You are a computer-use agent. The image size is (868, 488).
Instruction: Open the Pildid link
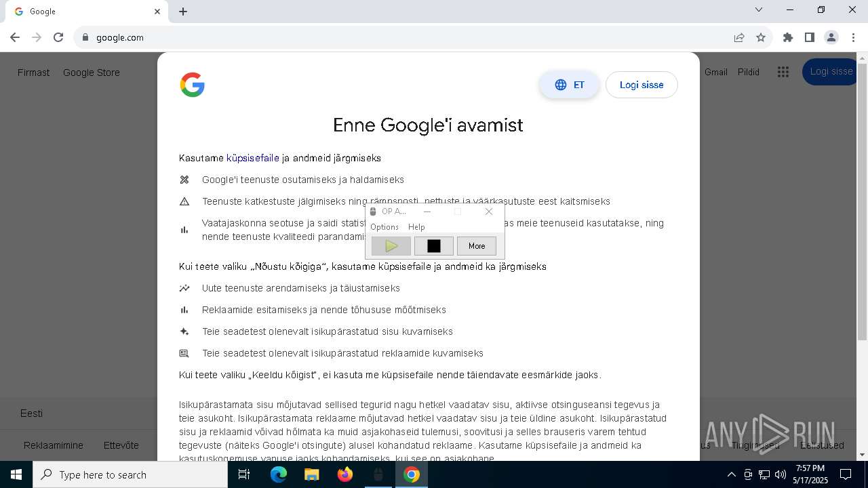[x=749, y=72]
